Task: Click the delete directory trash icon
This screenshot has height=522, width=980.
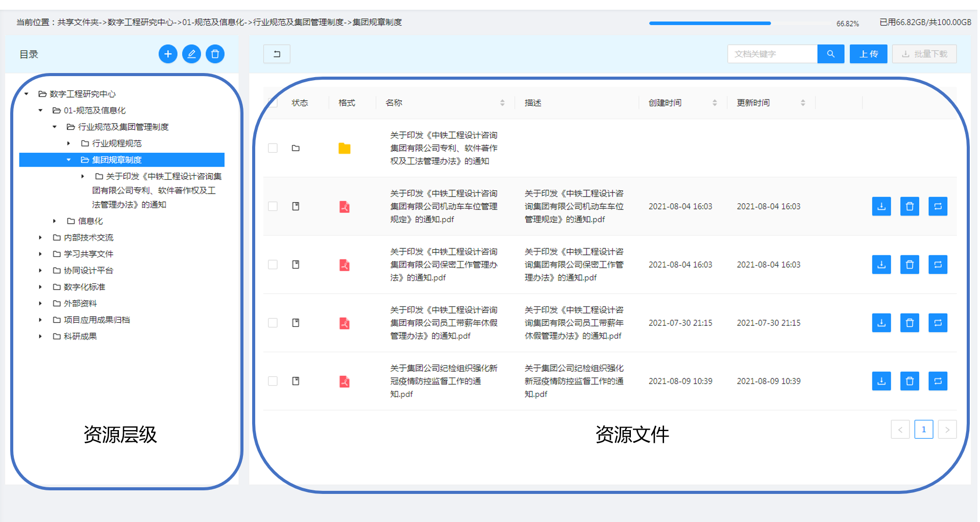Action: tap(215, 54)
